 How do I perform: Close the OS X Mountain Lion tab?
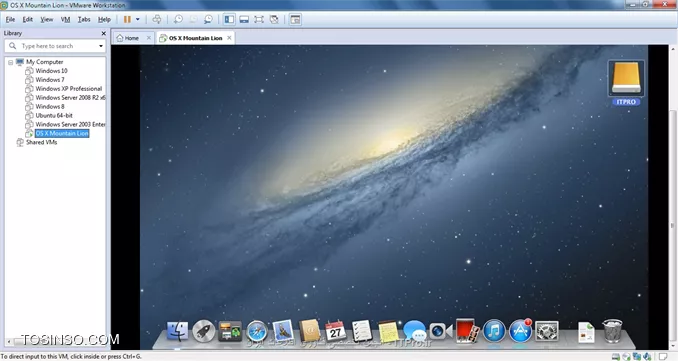coord(229,38)
